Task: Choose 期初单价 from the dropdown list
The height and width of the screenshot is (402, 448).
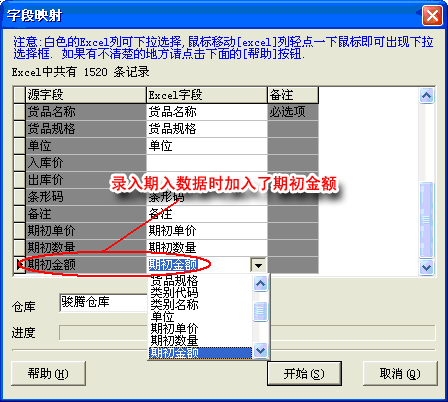Action: click(x=174, y=328)
